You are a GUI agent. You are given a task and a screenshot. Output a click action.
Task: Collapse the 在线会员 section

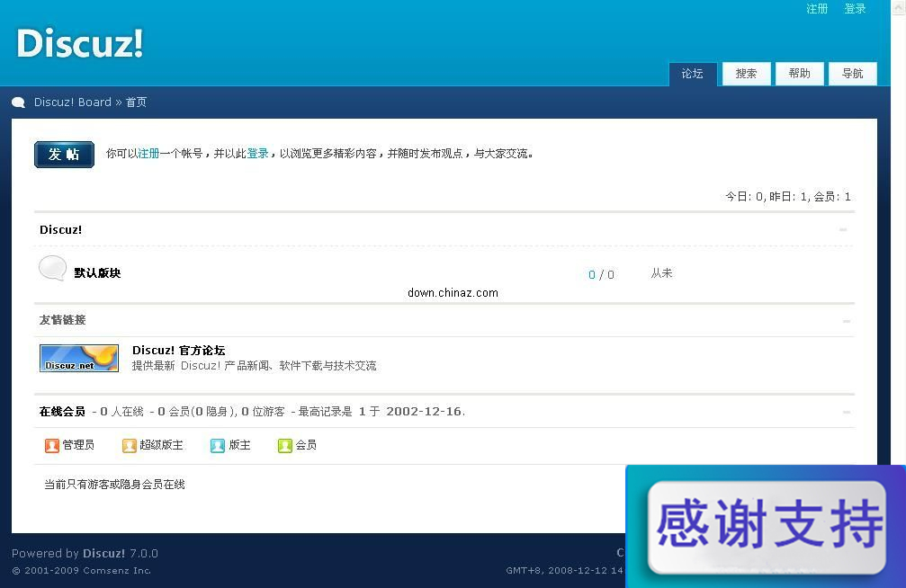coord(847,412)
